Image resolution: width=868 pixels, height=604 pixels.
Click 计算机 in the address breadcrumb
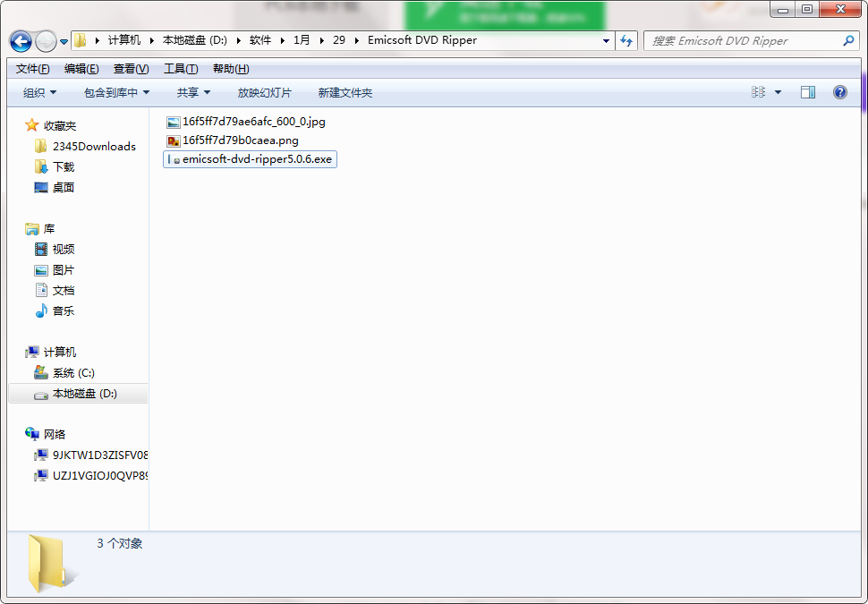124,40
